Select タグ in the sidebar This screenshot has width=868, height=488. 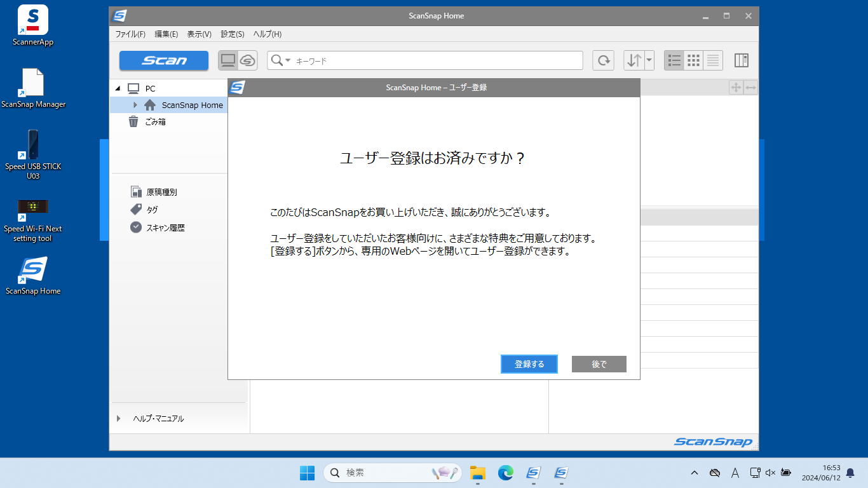152,210
